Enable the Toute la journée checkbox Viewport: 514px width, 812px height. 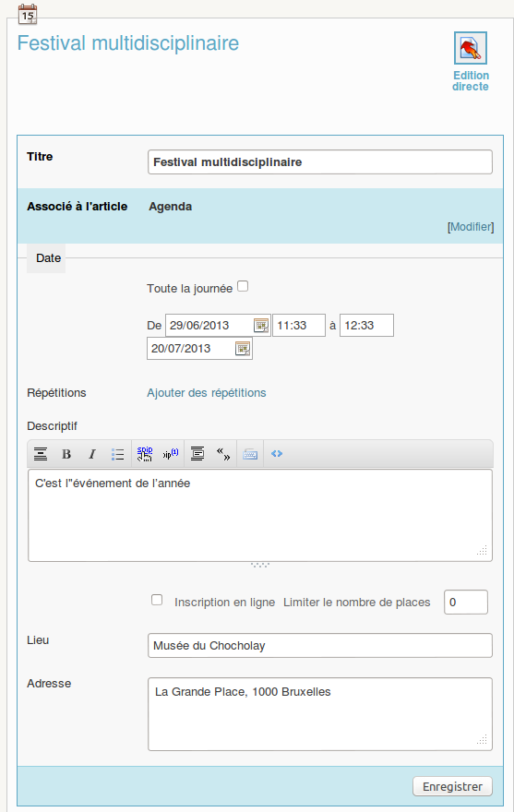[243, 286]
